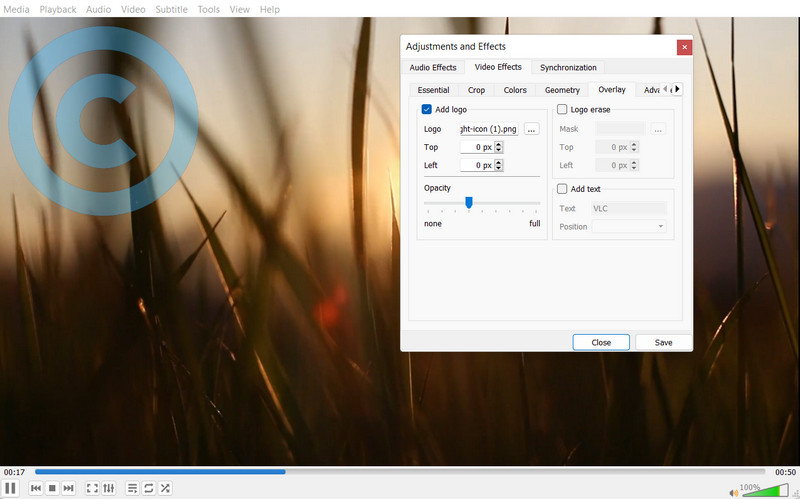Seek in the video timeline

click(400, 472)
